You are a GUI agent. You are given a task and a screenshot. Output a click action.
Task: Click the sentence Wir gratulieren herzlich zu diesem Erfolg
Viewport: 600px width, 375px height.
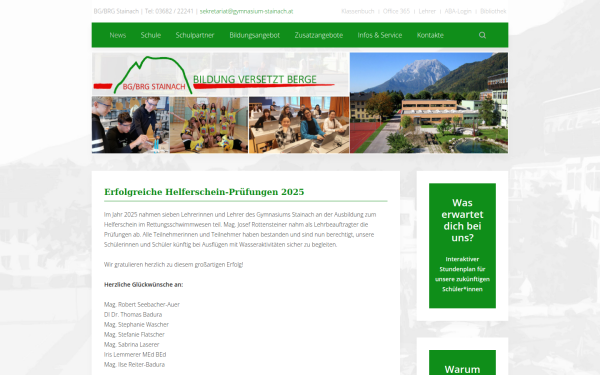click(173, 264)
